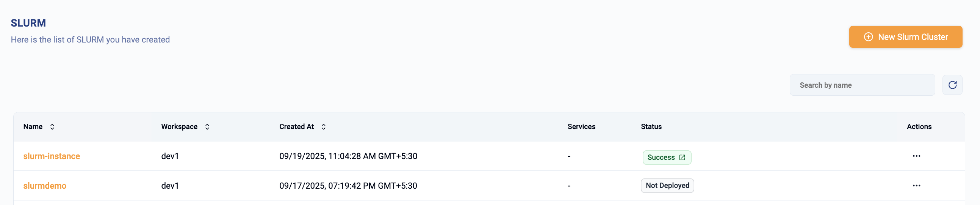980x205 pixels.
Task: Create a New Slurm Cluster
Action: click(905, 37)
